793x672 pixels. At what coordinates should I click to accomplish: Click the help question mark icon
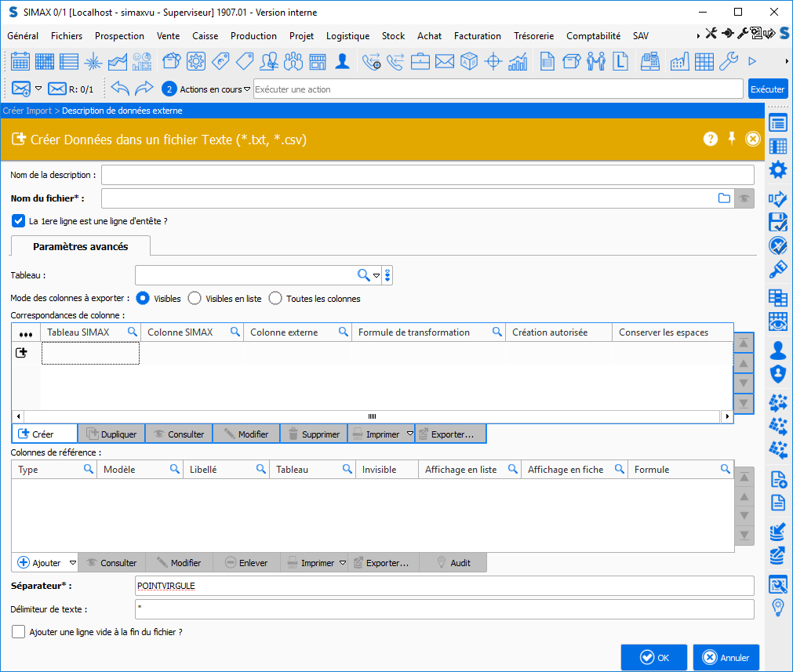coord(711,139)
